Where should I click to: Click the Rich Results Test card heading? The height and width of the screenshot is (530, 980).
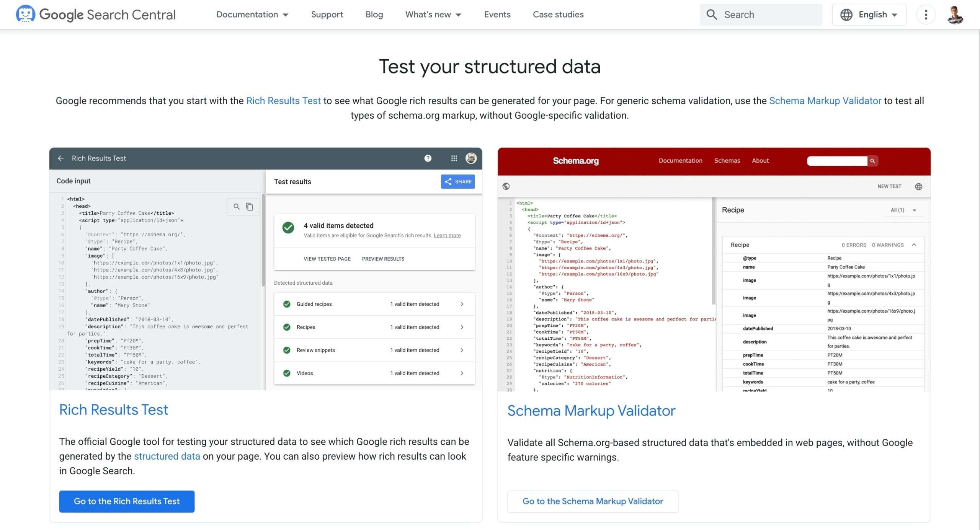(x=114, y=410)
